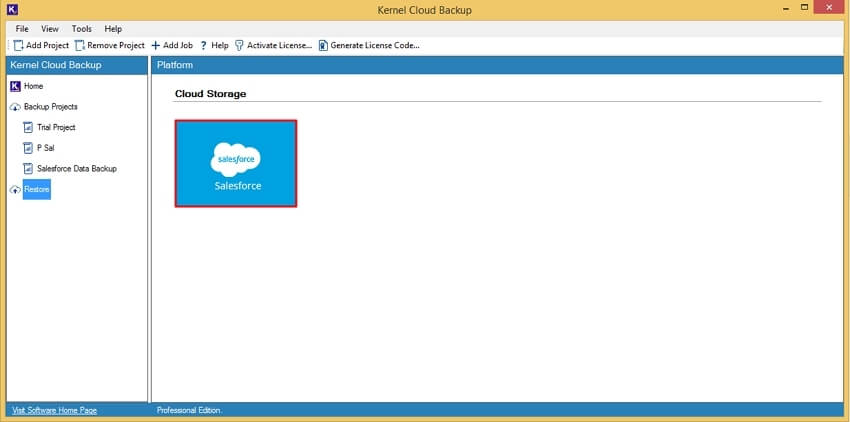Image resolution: width=850 pixels, height=422 pixels.
Task: Click the Generate License Code icon
Action: pos(323,46)
